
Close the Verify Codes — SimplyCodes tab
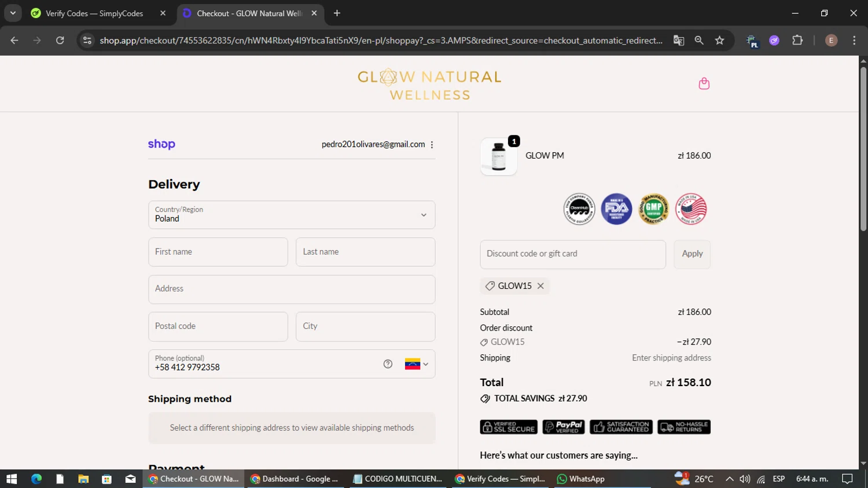(163, 13)
